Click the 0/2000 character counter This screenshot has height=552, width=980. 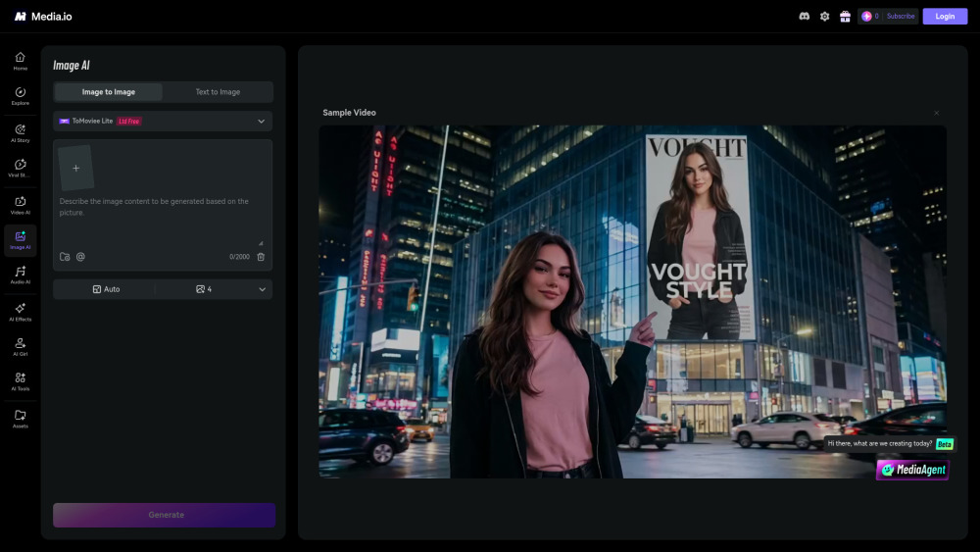pyautogui.click(x=239, y=257)
